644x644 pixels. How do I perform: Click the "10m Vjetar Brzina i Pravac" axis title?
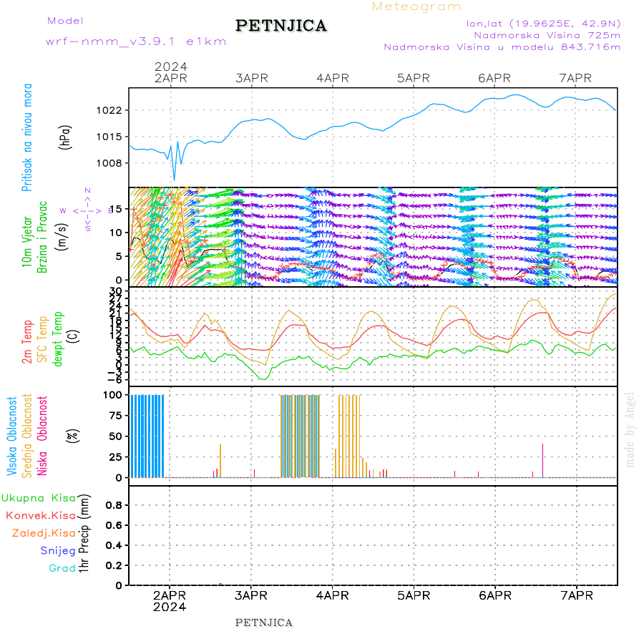34,238
